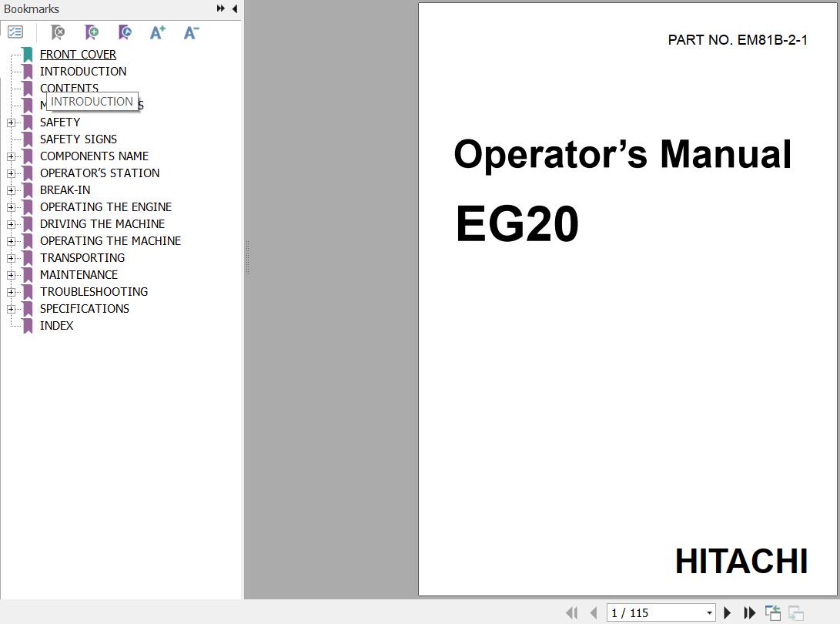Jump to the INDEX bookmark
Image resolution: width=840 pixels, height=624 pixels.
click(x=56, y=325)
